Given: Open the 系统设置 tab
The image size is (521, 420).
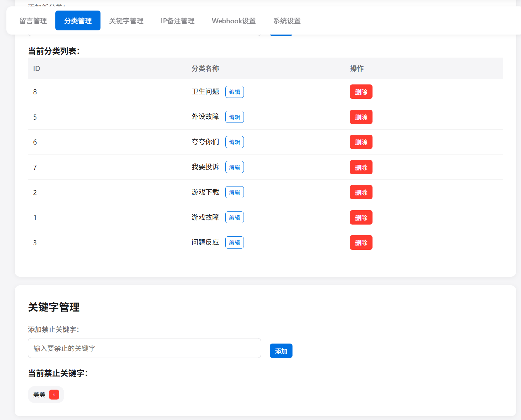Looking at the screenshot, I should [286, 20].
